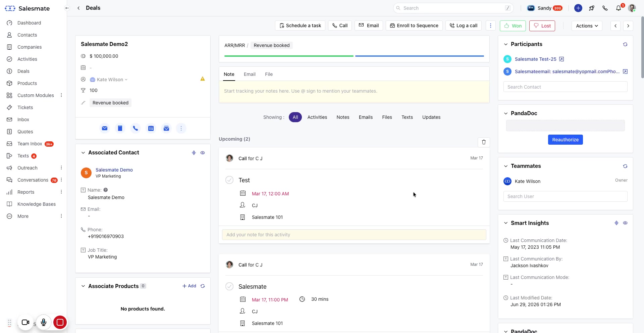The width and height of the screenshot is (644, 333).
Task: Open Salesmate Test-25 in new window
Action: pyautogui.click(x=561, y=59)
